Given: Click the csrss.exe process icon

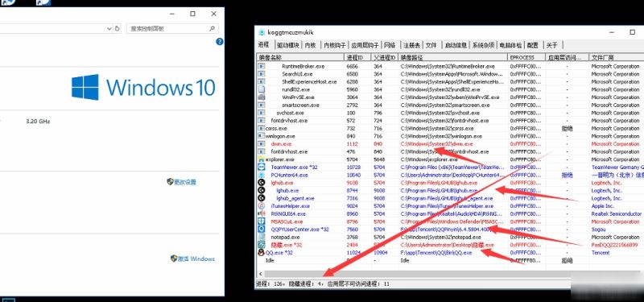Looking at the screenshot, I should [x=261, y=128].
